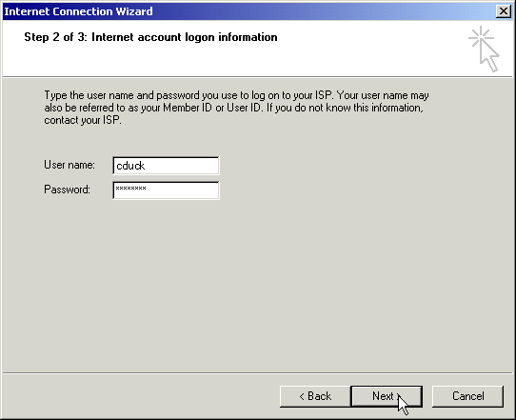The width and height of the screenshot is (516, 420).
Task: Click the masked asterisks in Password box
Action: click(130, 189)
